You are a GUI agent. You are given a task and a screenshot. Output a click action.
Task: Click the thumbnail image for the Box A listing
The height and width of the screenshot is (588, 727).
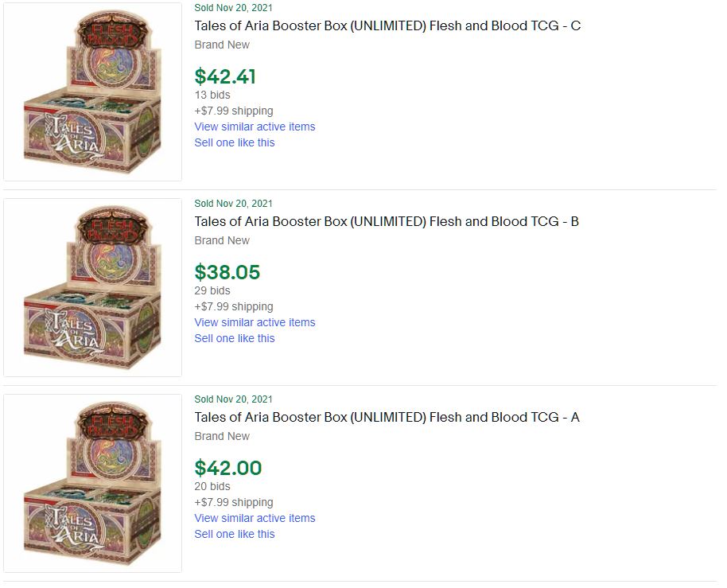point(92,483)
